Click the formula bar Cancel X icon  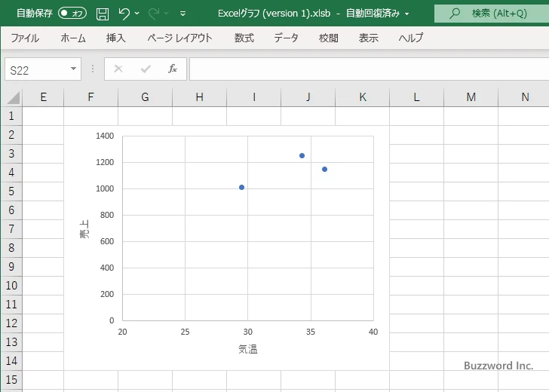pyautogui.click(x=118, y=69)
